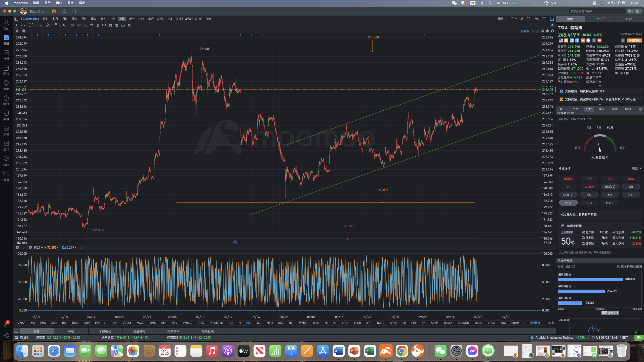The image size is (644, 362).
Task: Open WeChat from the Dock
Action: [440, 351]
